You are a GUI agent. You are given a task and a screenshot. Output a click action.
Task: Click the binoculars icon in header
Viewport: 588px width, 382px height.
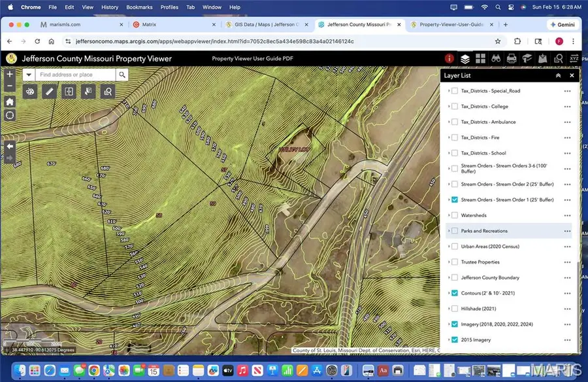(496, 59)
